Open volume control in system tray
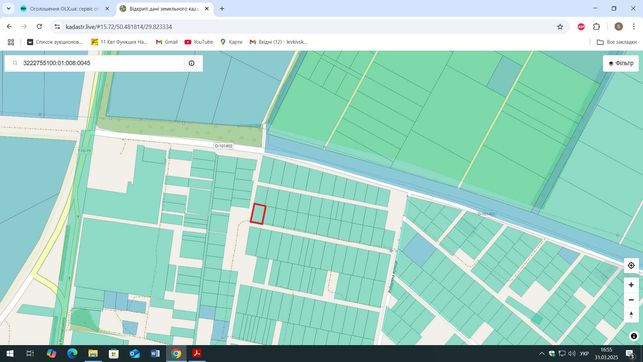This screenshot has width=643, height=362. click(x=572, y=353)
